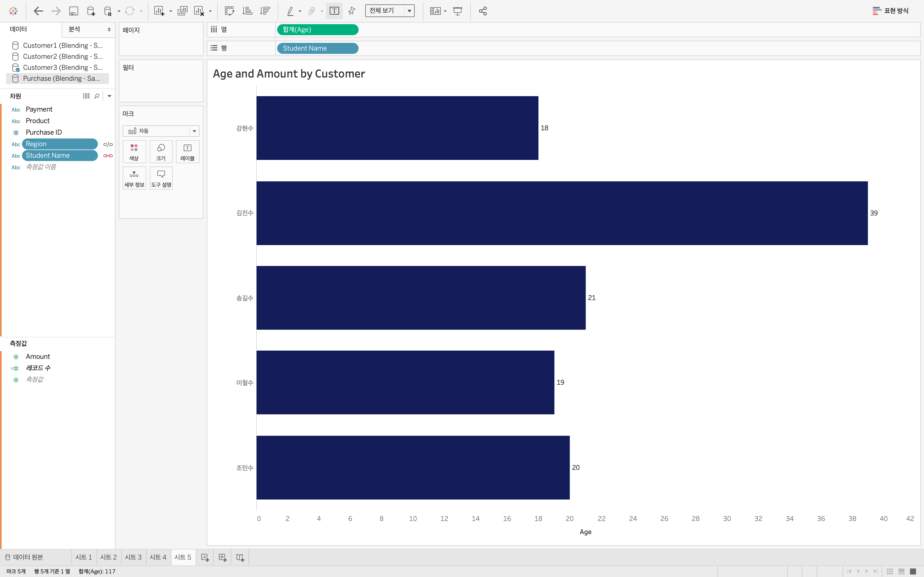Click the add new data source icon
This screenshot has height=577, width=924.
click(x=91, y=11)
